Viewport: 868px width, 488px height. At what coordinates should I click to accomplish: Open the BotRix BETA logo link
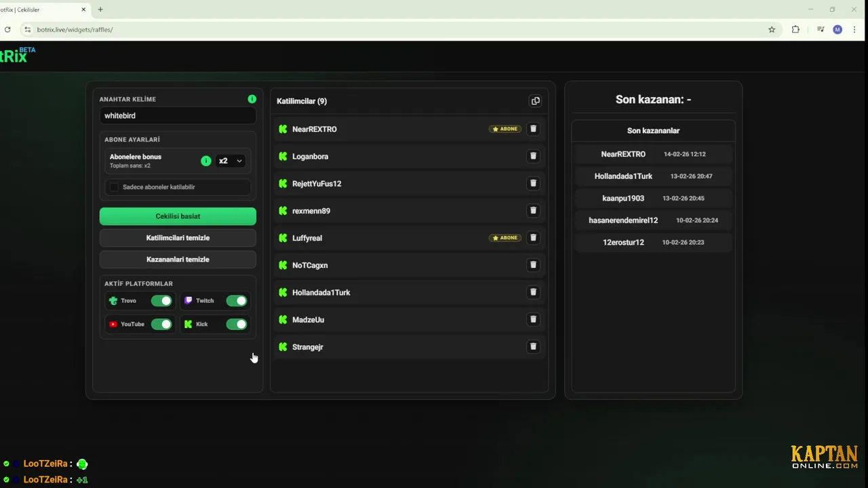[x=18, y=55]
